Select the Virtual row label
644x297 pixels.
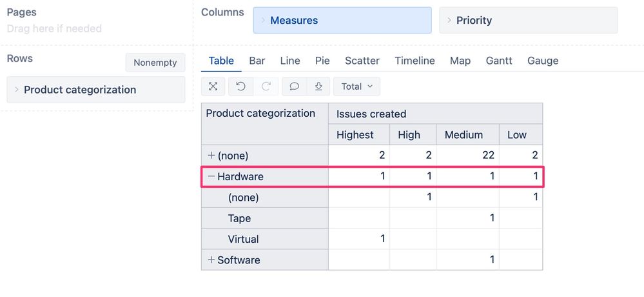244,239
